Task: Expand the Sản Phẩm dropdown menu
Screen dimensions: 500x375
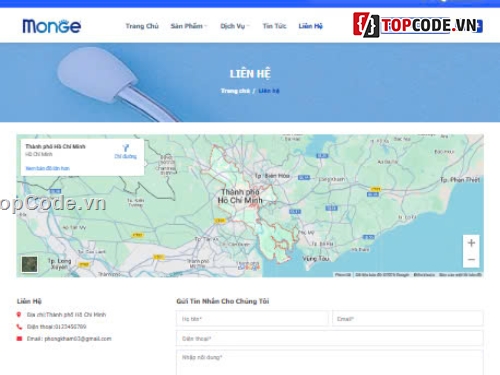Action: tap(189, 26)
